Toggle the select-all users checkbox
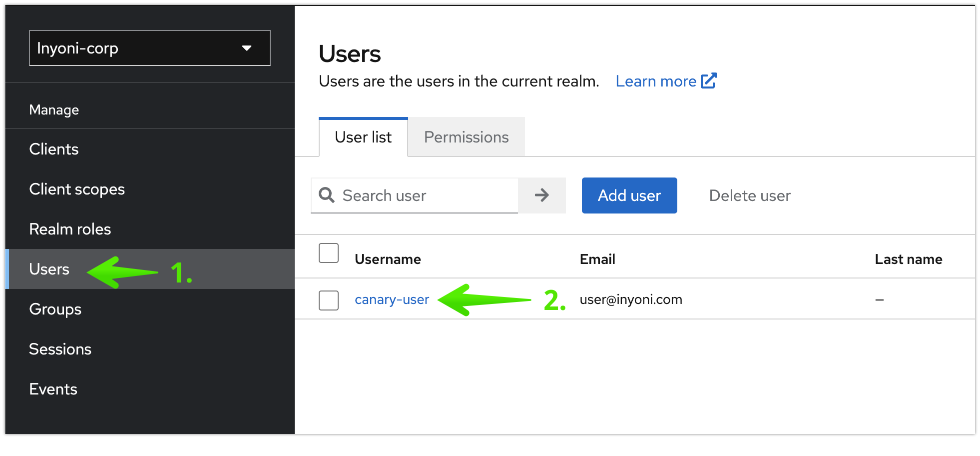980x456 pixels. (329, 253)
